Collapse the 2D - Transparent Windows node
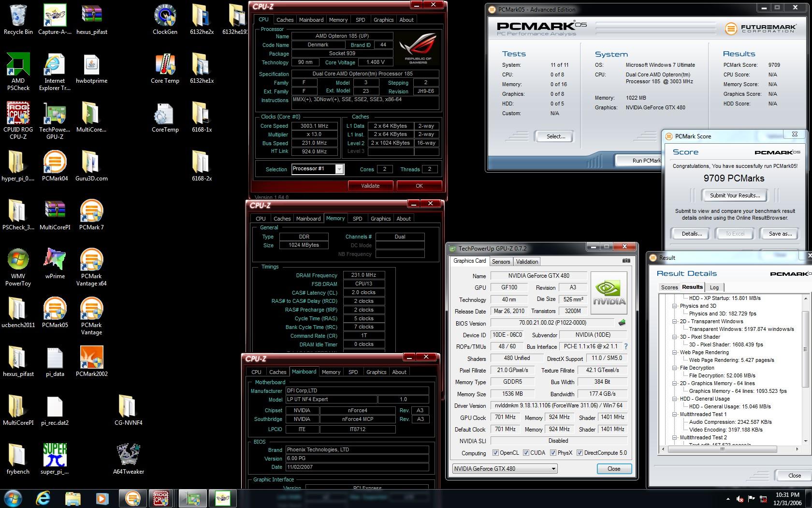The image size is (812, 508). pos(674,321)
